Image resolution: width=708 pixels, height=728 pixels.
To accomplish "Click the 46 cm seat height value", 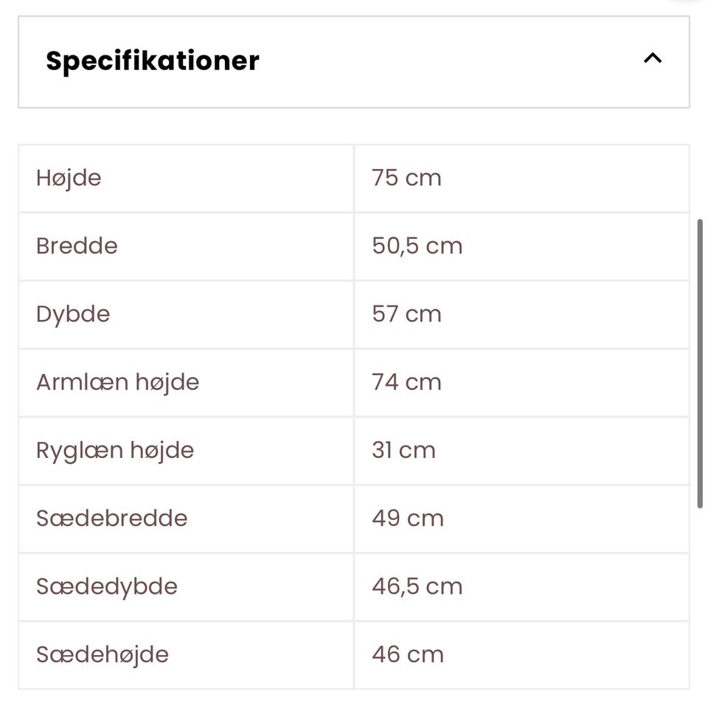I will [408, 654].
